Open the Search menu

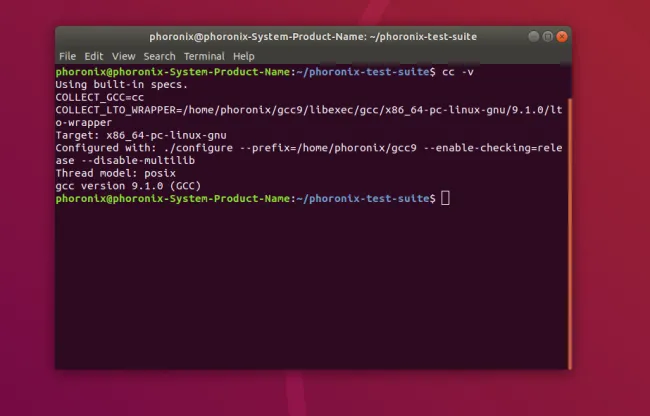pos(160,56)
